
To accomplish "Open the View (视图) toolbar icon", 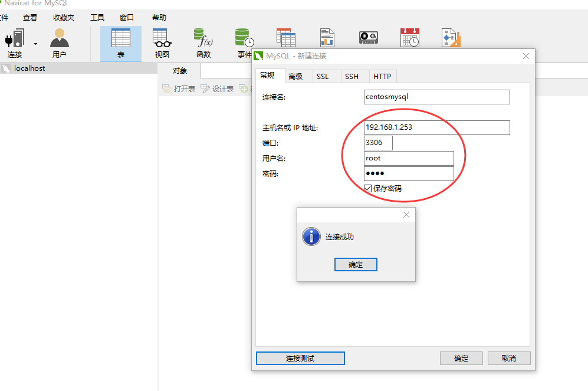I will tap(162, 44).
